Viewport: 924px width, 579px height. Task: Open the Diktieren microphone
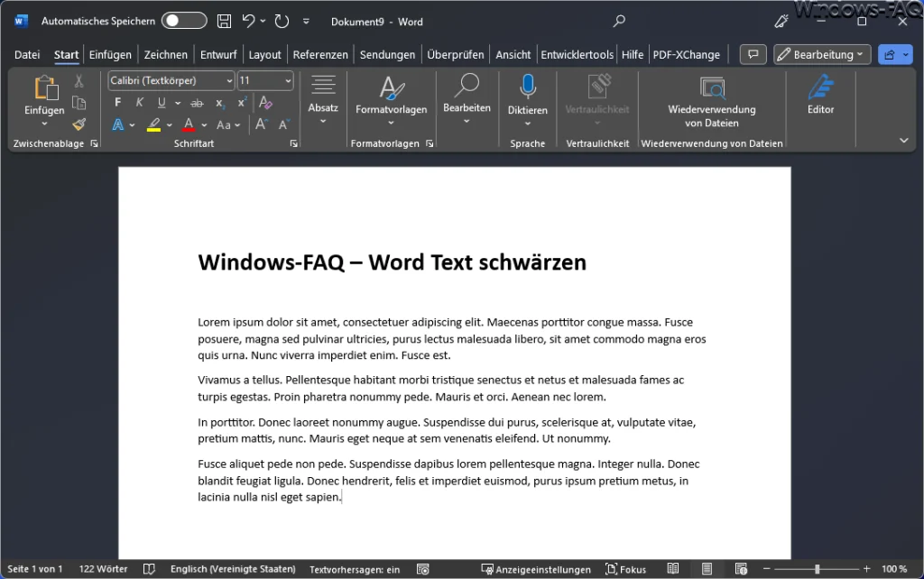tap(527, 87)
